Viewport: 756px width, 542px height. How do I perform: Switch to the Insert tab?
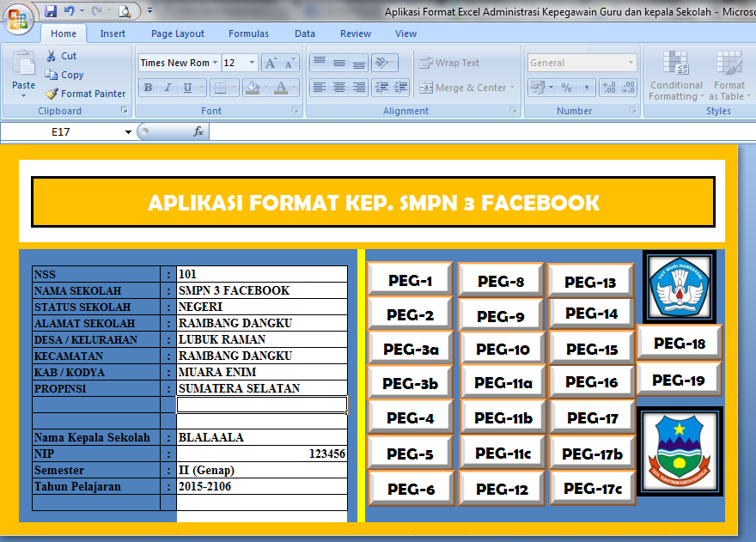pos(113,33)
